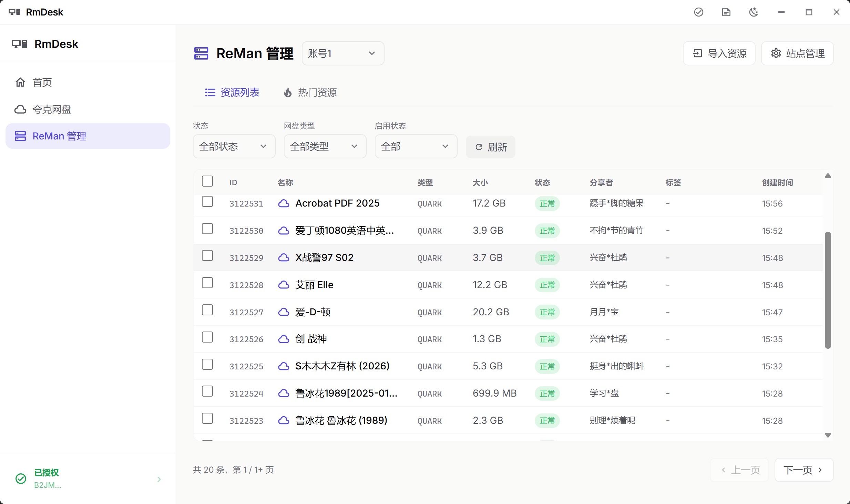Image resolution: width=850 pixels, height=504 pixels.
Task: Click the 15:56 creation time cell
Action: click(x=772, y=204)
